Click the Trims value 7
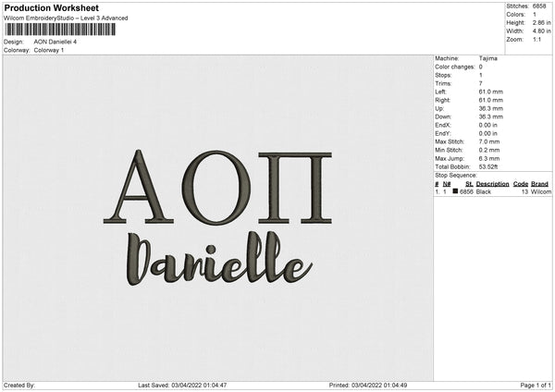 481,83
